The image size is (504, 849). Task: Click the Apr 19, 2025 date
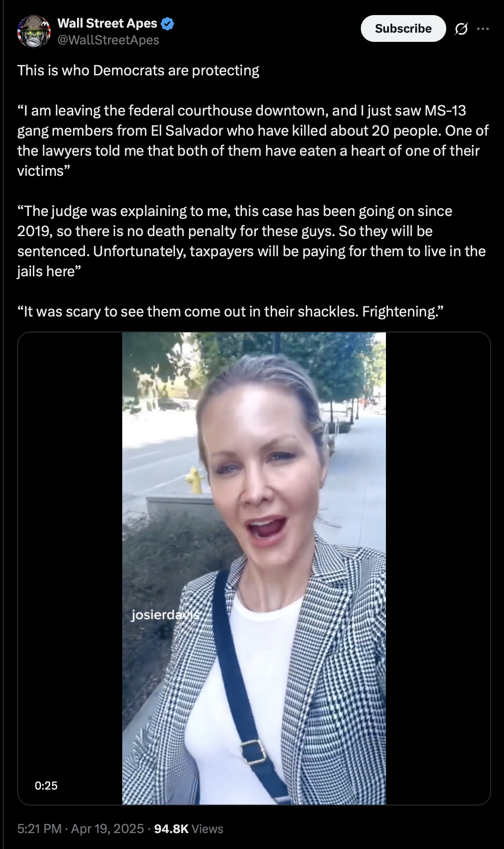pyautogui.click(x=108, y=828)
